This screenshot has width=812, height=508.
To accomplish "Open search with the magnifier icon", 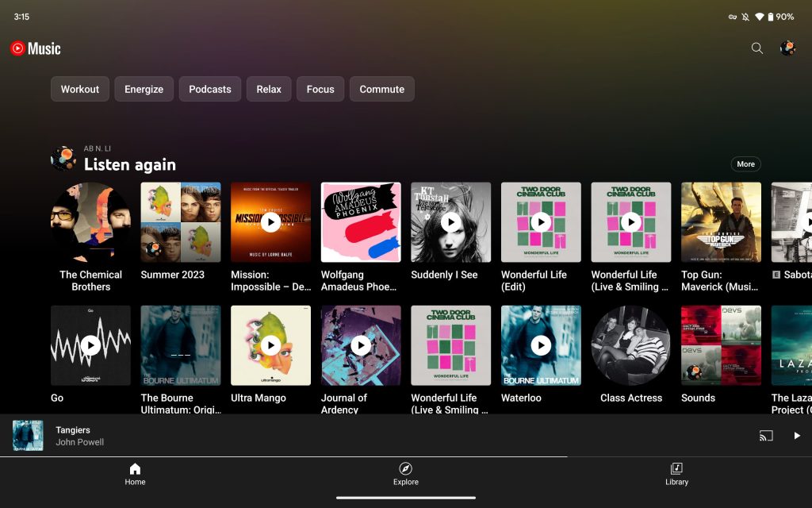I will (756, 48).
